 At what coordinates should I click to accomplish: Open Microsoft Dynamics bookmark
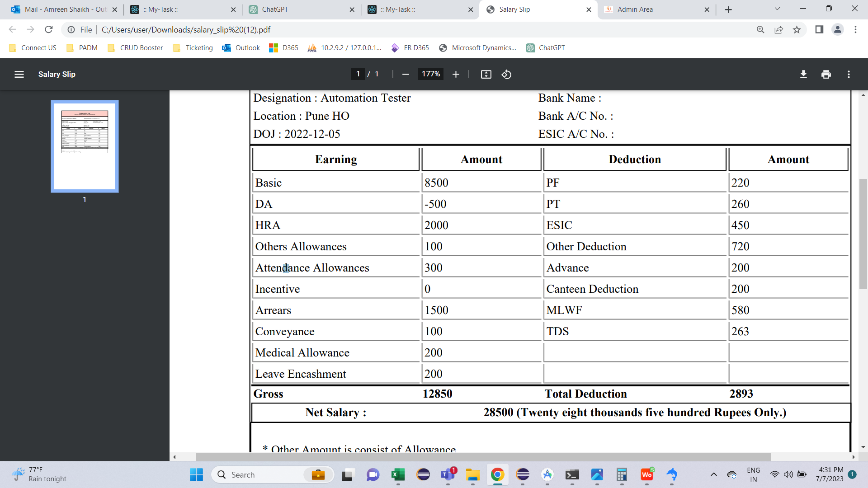(x=478, y=48)
